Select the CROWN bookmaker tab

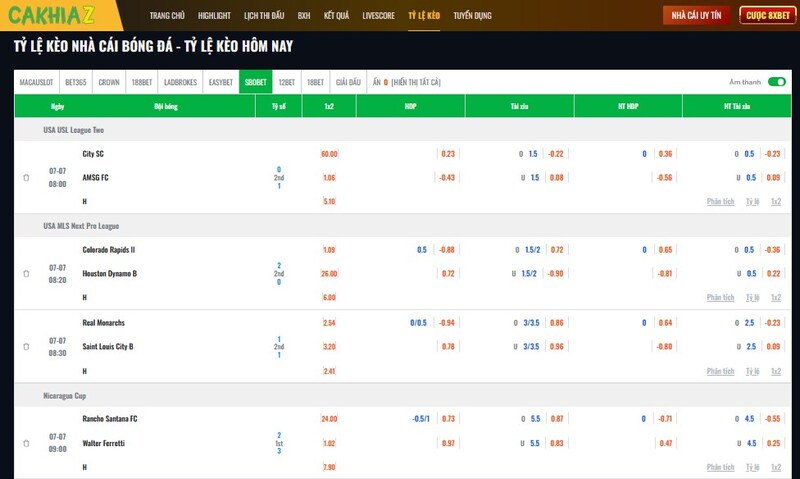coord(109,82)
